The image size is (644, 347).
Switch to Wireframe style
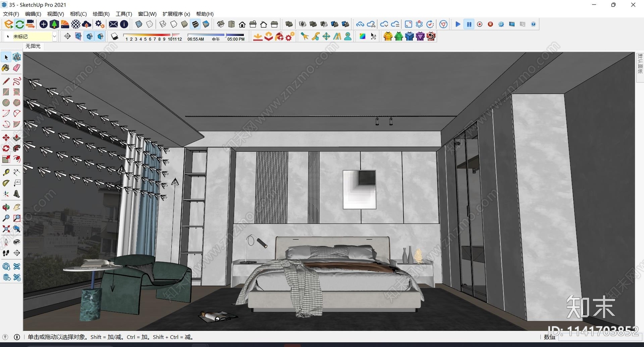[x=163, y=24]
